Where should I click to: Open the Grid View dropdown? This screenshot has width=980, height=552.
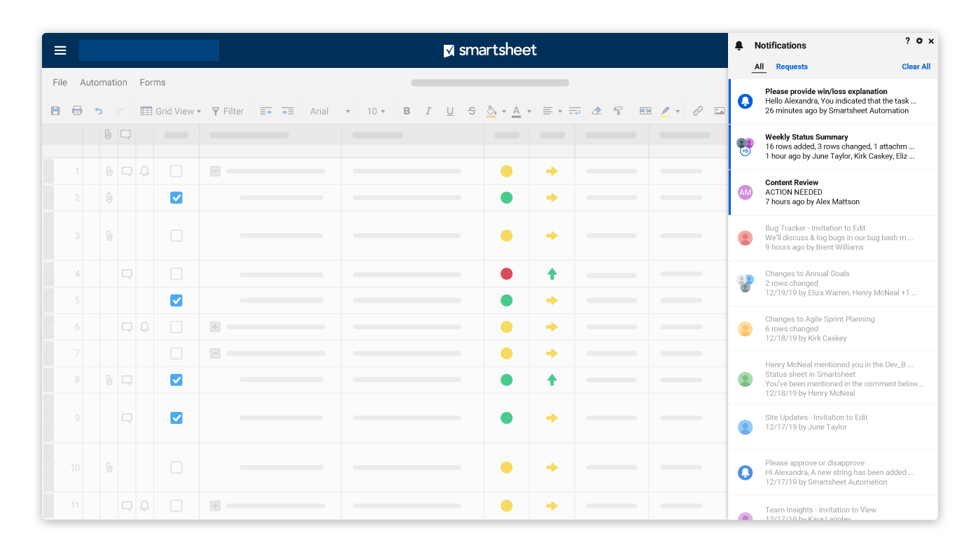coord(171,111)
